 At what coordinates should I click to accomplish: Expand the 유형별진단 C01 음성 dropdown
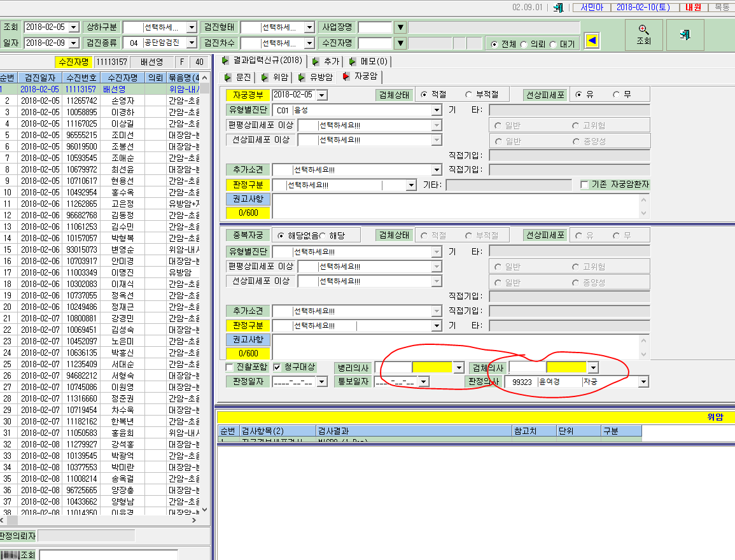pos(437,110)
